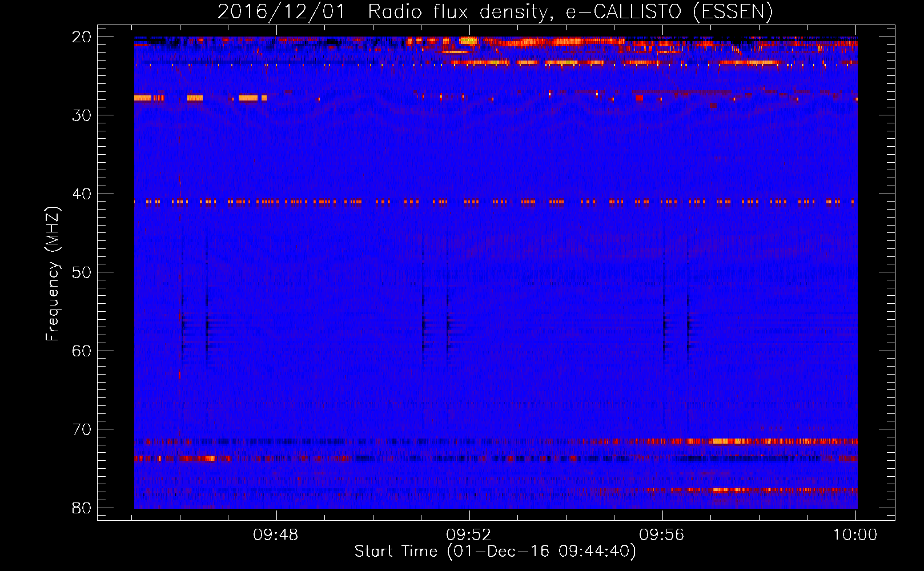Click the "Frequency (MHZ)" axis label

[53, 274]
